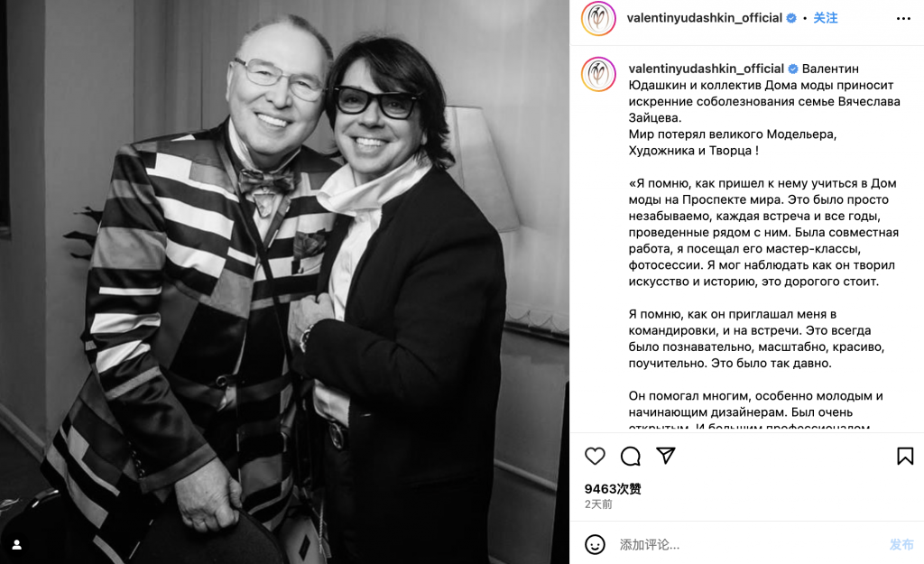Open valentinyudashkin_official username in the header
924x564 pixels.
(704, 18)
